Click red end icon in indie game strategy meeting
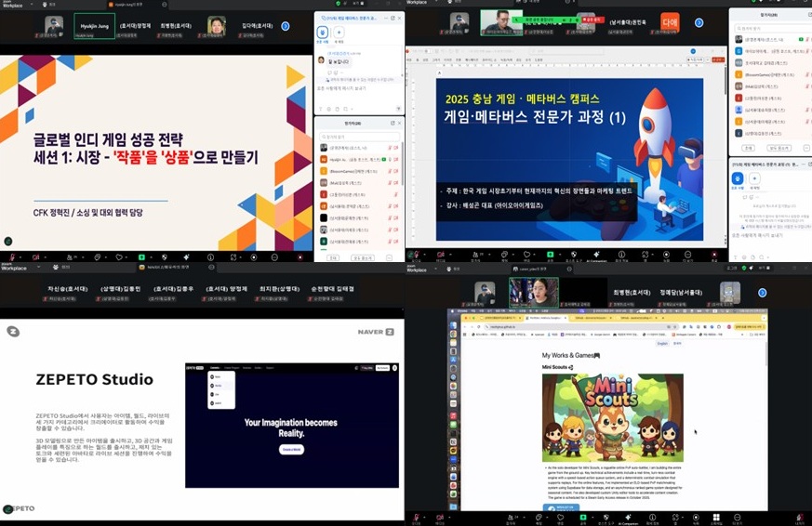The height and width of the screenshot is (526, 812). click(x=300, y=257)
